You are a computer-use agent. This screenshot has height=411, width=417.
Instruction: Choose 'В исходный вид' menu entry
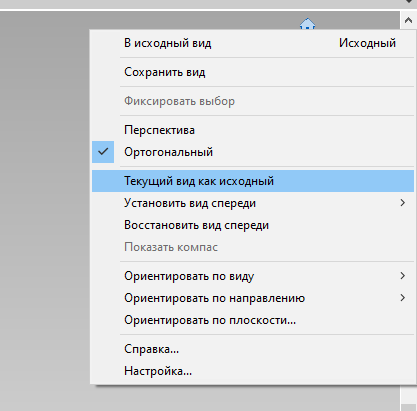(x=253, y=43)
